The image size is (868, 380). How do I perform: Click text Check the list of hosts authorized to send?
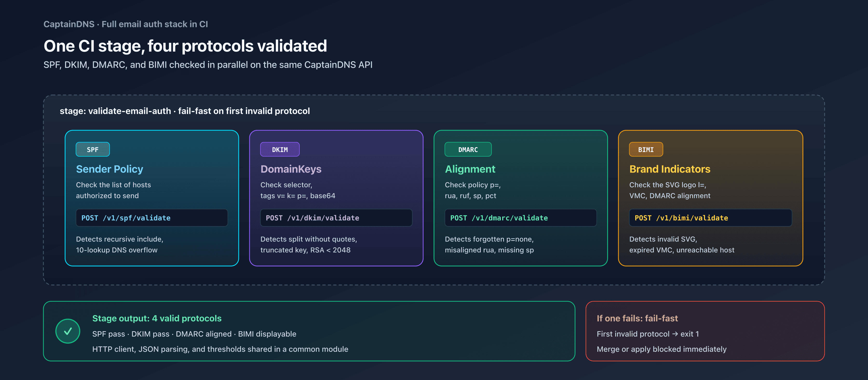pyautogui.click(x=113, y=190)
